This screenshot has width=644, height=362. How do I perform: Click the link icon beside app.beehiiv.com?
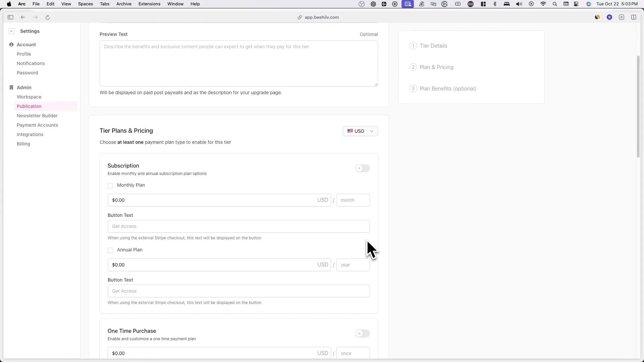coord(300,17)
